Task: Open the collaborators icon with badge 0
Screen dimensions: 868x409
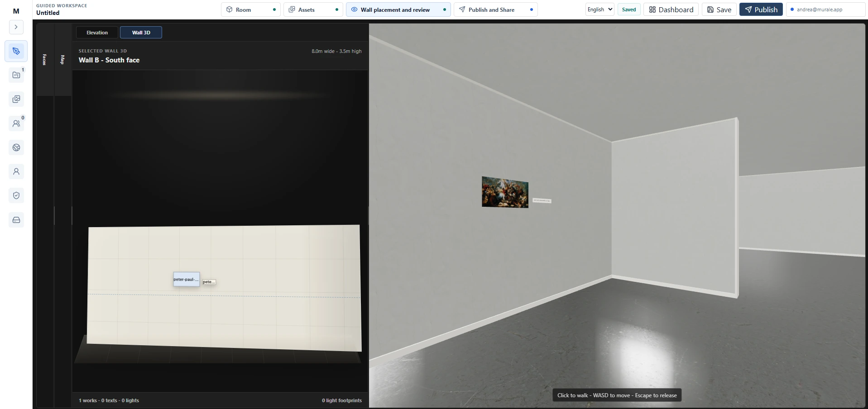Action: click(16, 123)
